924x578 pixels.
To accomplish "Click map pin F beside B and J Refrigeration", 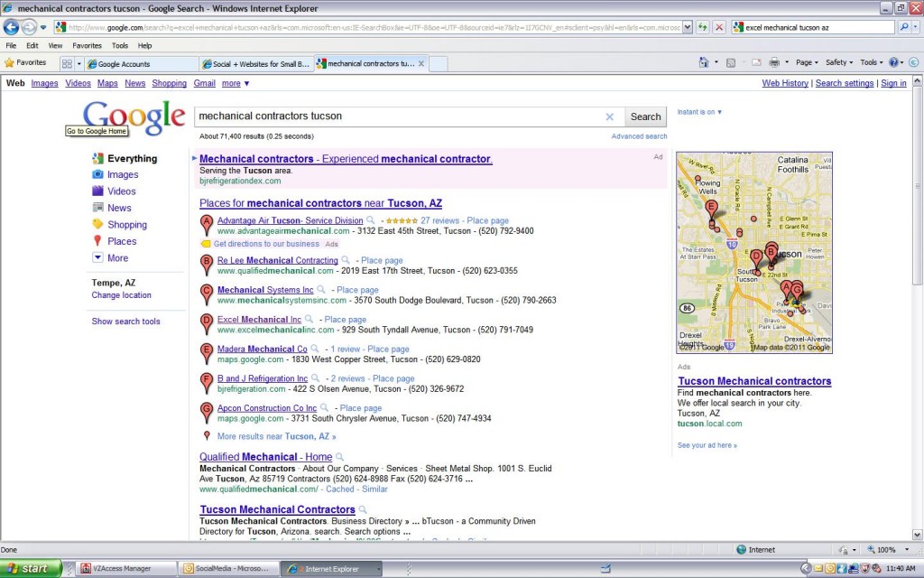I will (x=207, y=382).
